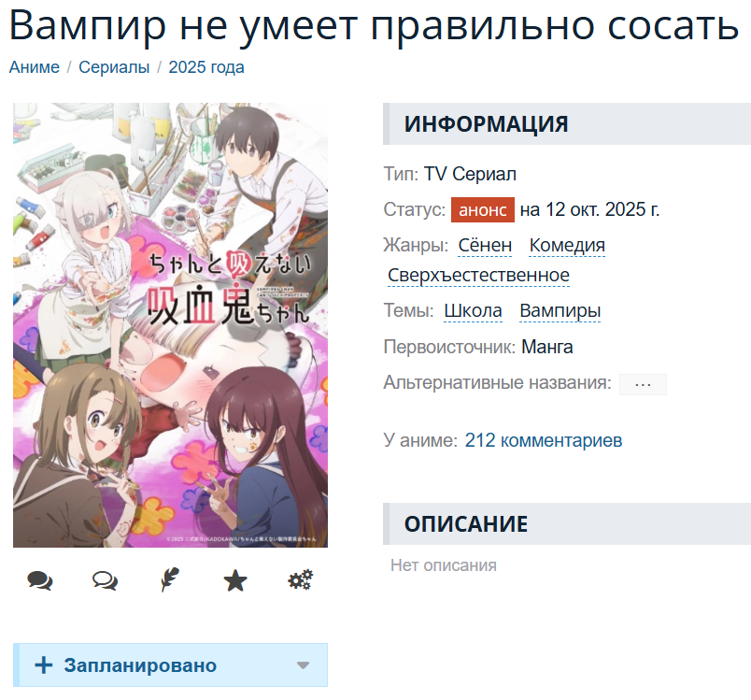The height and width of the screenshot is (700, 751).
Task: Click the anime poster image
Action: click(171, 325)
